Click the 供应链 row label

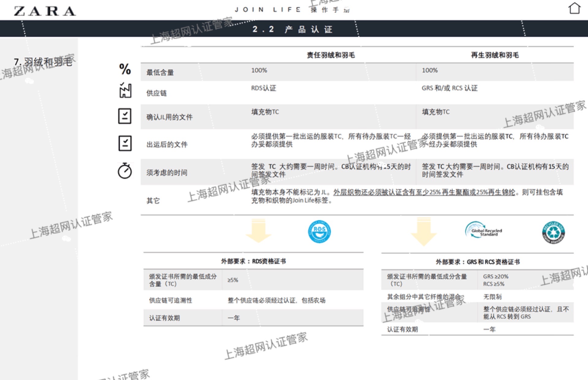tap(156, 93)
